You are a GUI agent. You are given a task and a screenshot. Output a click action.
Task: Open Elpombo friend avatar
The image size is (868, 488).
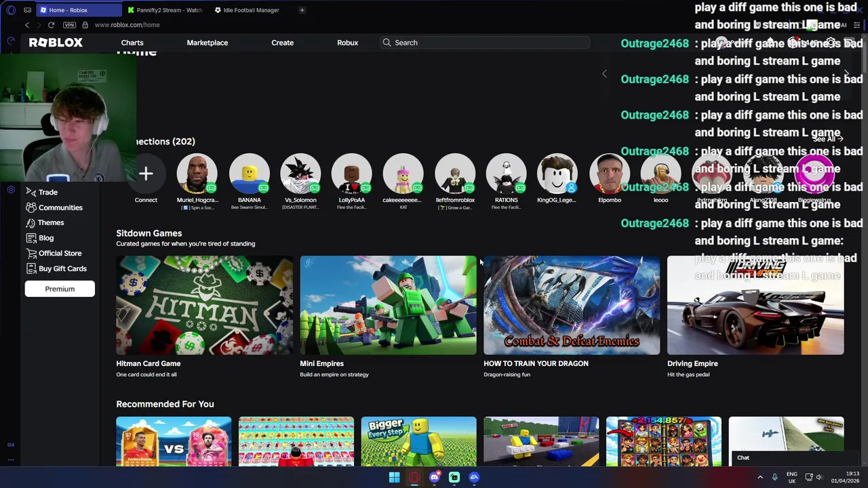(610, 174)
